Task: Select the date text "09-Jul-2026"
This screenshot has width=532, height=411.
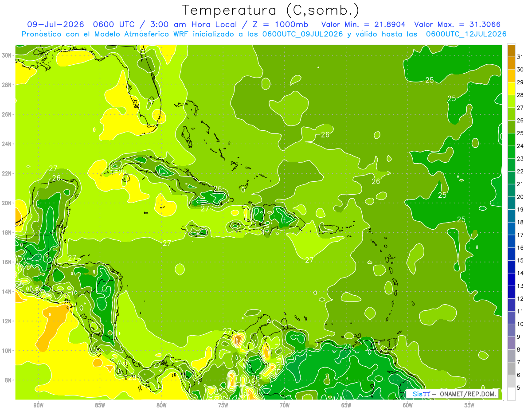Action: click(55, 24)
